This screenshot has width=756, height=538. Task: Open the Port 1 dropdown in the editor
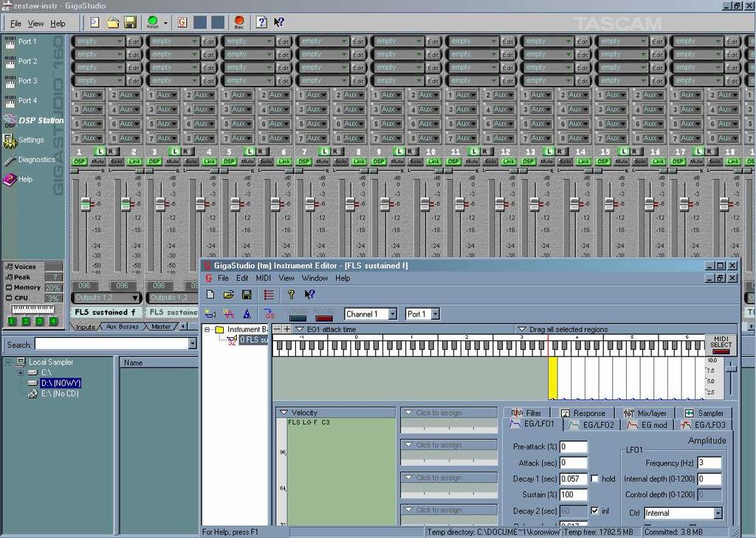coord(435,314)
